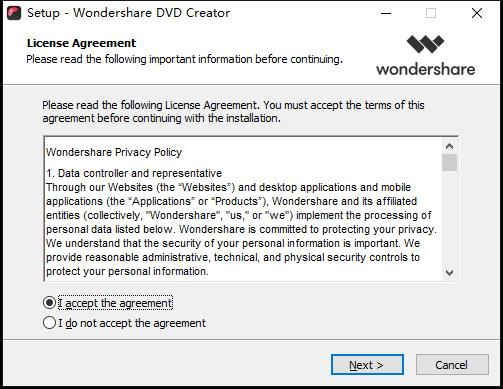
Task: Click the 'I do not accept the agreement' label text
Action: pyautogui.click(x=132, y=323)
